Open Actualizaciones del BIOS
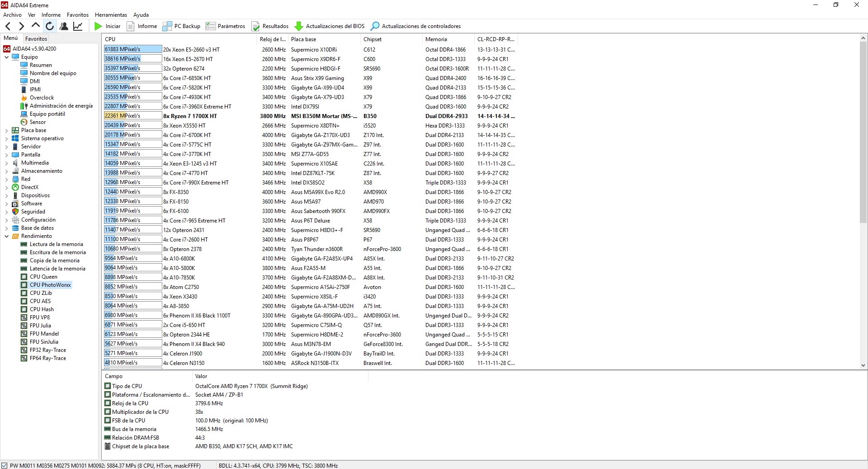Viewport: 868px width, 469px height. point(329,26)
